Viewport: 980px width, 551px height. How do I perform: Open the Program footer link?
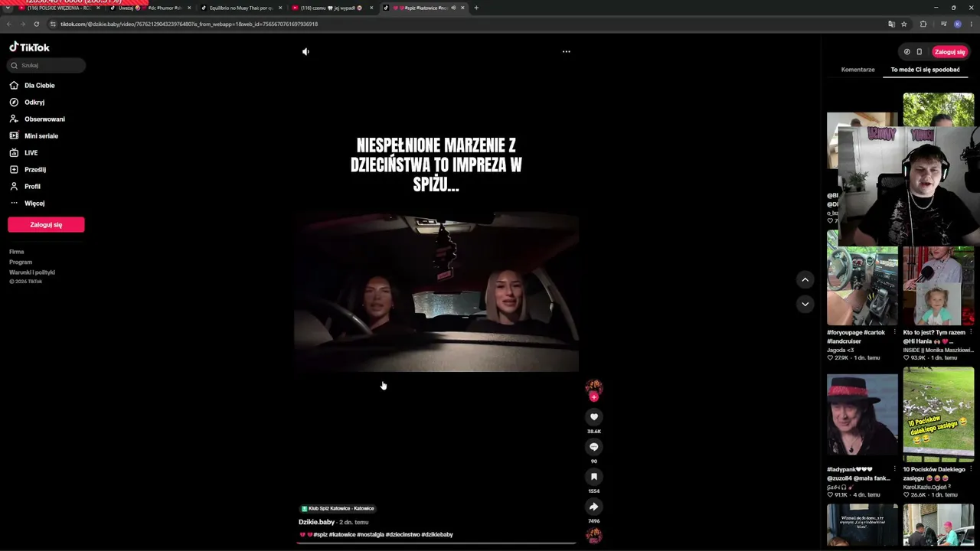tap(21, 262)
